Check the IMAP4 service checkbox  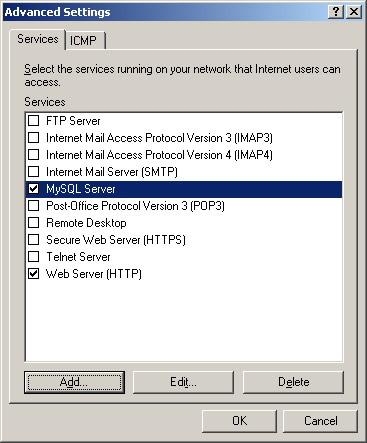(x=33, y=154)
